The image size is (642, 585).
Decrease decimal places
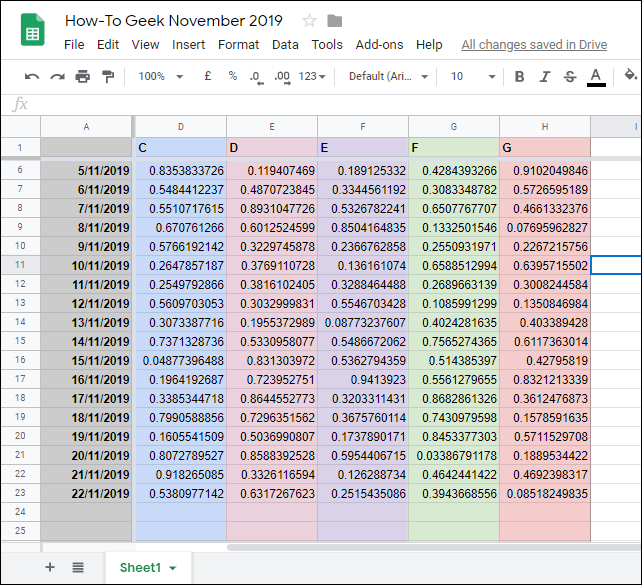pos(257,77)
